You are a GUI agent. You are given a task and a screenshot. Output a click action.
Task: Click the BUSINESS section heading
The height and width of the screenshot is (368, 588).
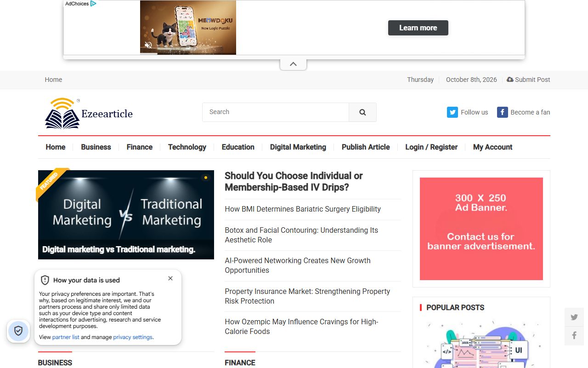(55, 362)
